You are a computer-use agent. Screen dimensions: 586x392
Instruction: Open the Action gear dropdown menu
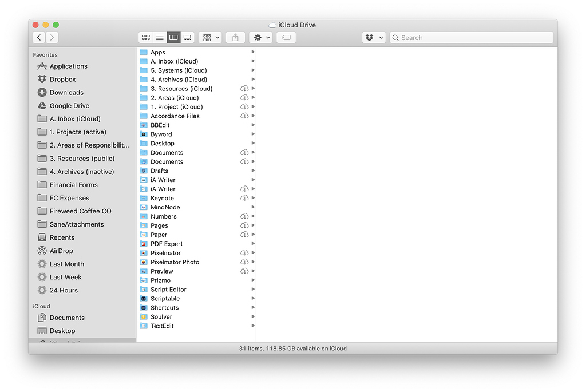click(260, 37)
